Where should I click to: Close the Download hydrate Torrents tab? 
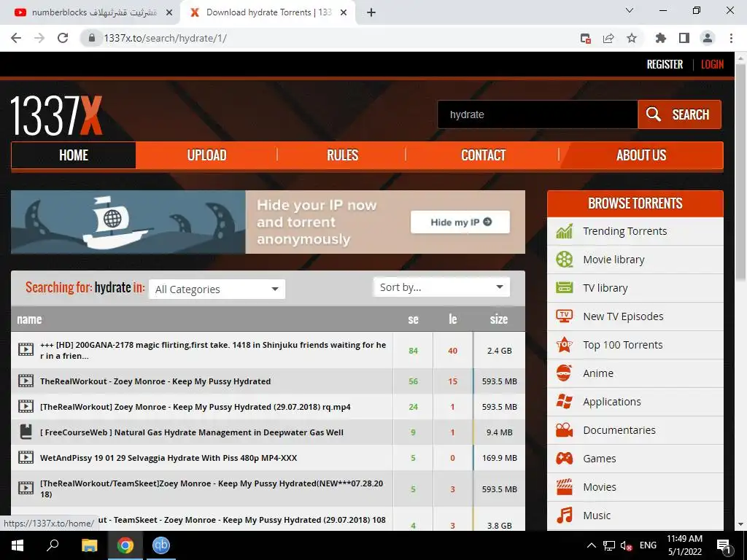[344, 12]
